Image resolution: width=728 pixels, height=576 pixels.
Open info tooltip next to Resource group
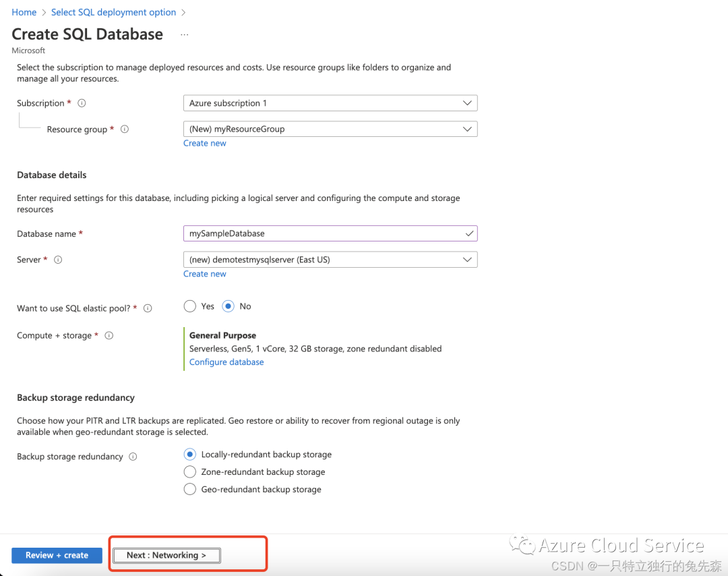point(125,129)
